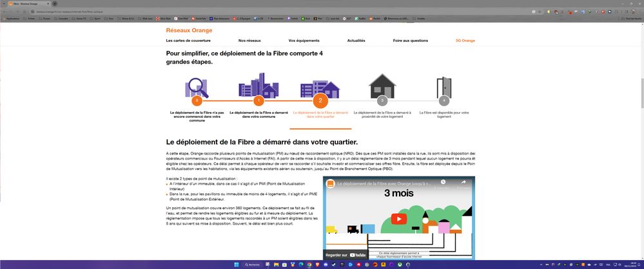
Task: Open a new browser tab
Action: click(55, 4)
